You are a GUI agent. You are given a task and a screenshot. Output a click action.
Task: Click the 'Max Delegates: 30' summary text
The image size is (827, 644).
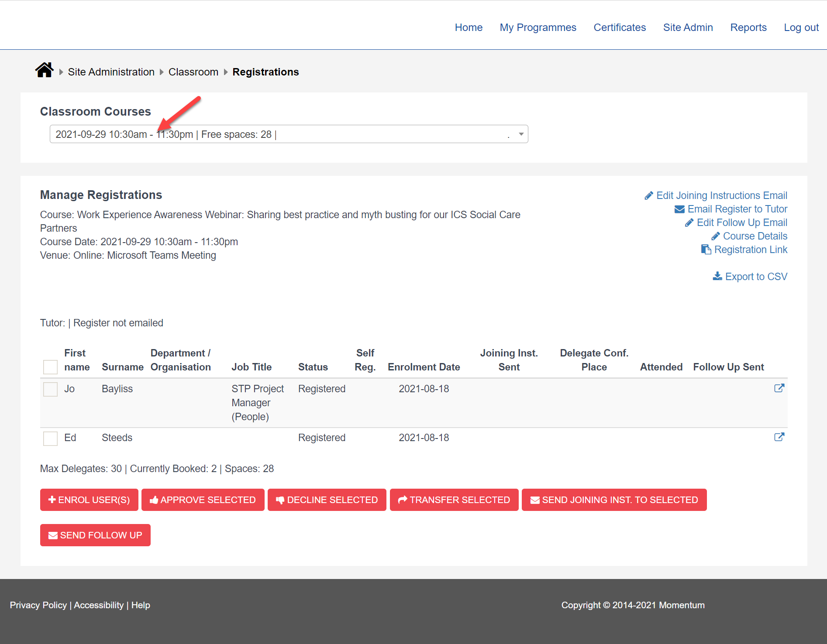pyautogui.click(x=81, y=469)
